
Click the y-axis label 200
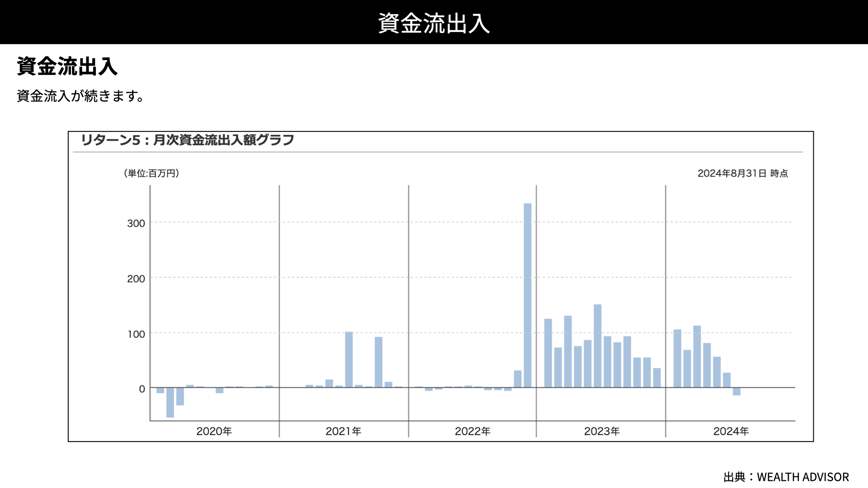pyautogui.click(x=136, y=279)
